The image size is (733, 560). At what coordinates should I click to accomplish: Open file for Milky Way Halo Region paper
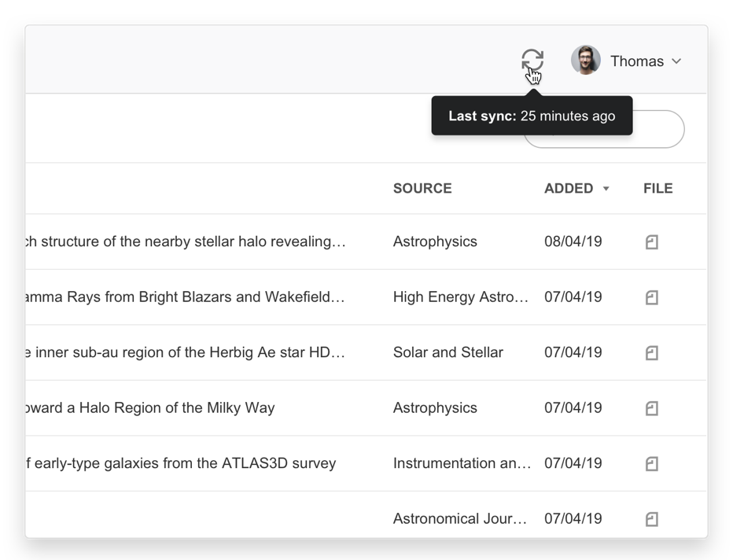coord(651,408)
